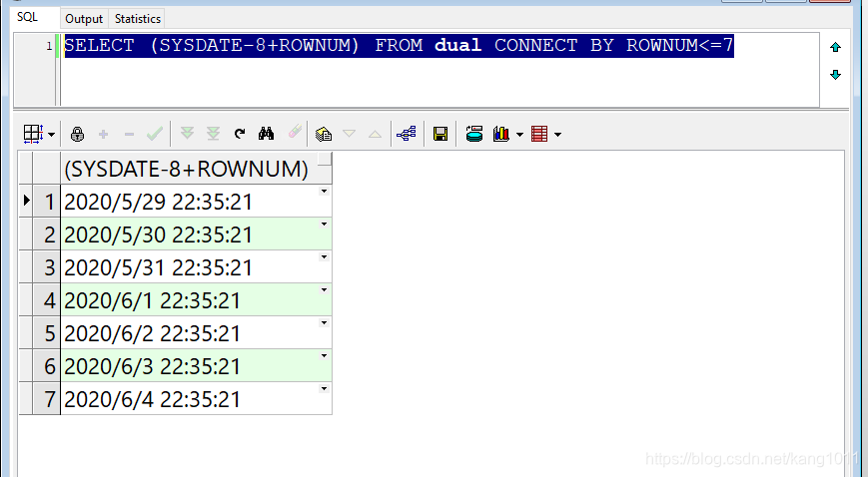
Task: Click the down triangle next record icon
Action: (349, 134)
